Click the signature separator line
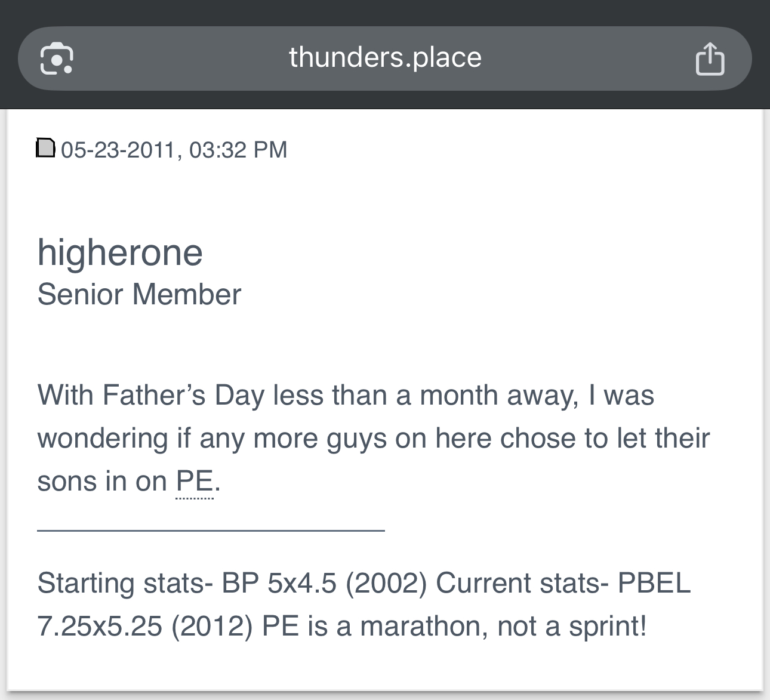This screenshot has height=700, width=770. tap(211, 529)
